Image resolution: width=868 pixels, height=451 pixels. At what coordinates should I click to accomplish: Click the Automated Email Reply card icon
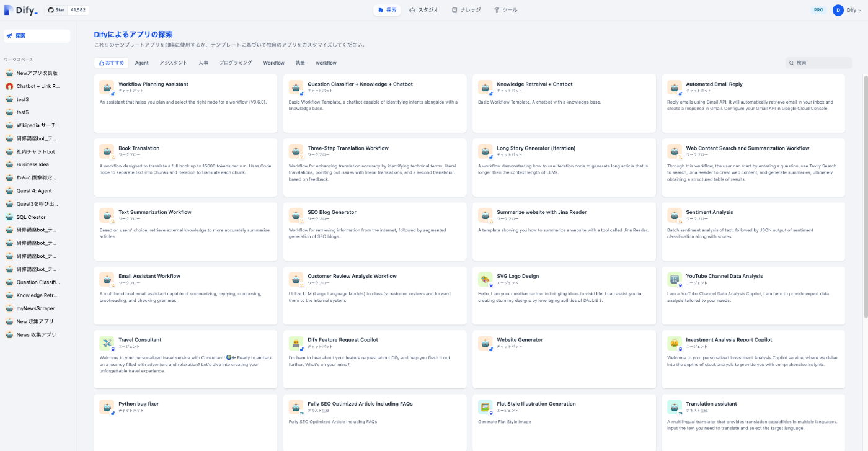click(x=675, y=87)
